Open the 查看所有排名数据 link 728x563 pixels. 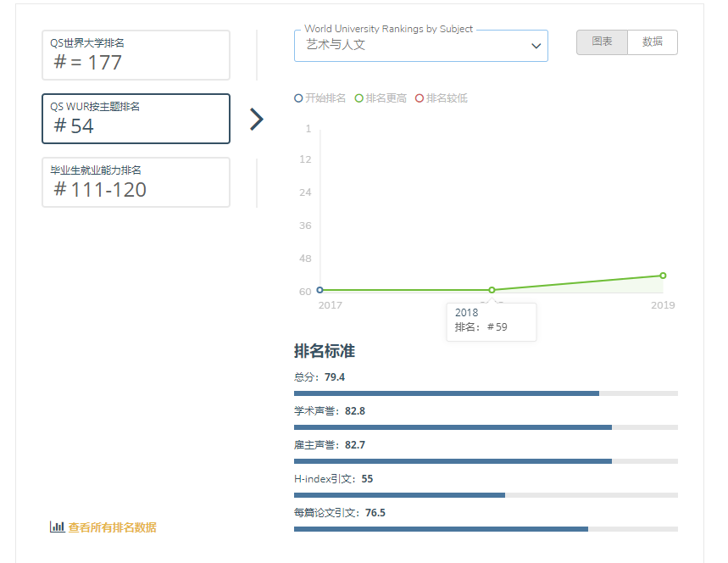click(x=112, y=527)
